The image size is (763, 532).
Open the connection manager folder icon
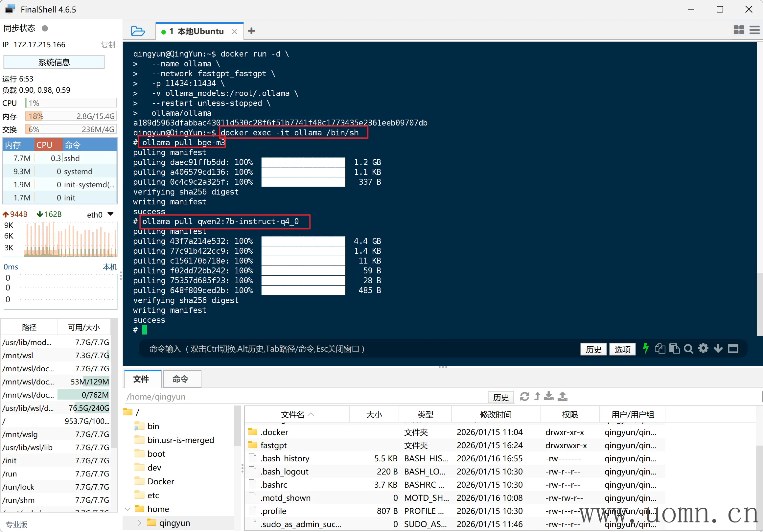click(138, 31)
